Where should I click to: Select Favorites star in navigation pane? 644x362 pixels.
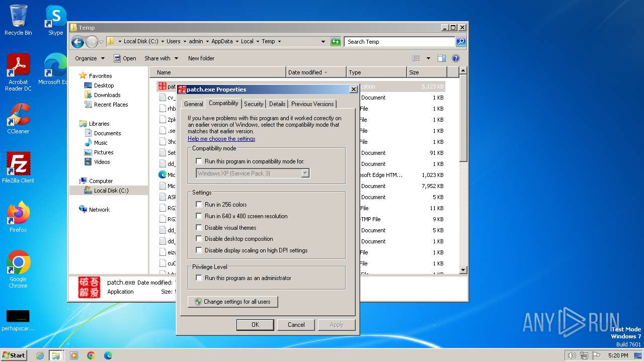click(83, 75)
